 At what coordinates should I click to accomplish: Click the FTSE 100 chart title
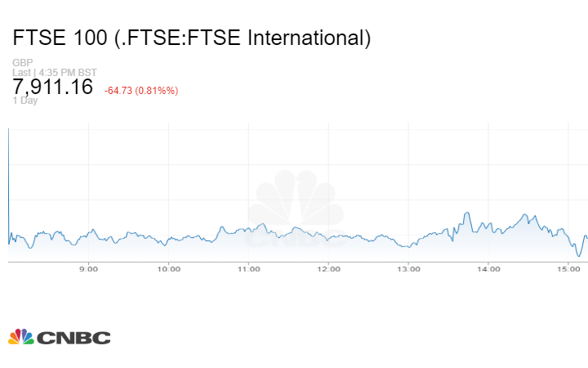193,38
